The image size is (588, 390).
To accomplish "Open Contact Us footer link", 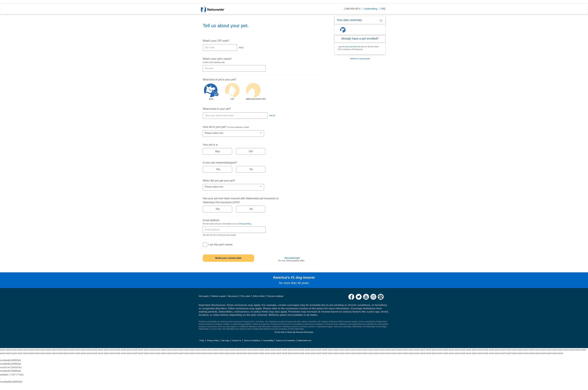I will pyautogui.click(x=236, y=341).
